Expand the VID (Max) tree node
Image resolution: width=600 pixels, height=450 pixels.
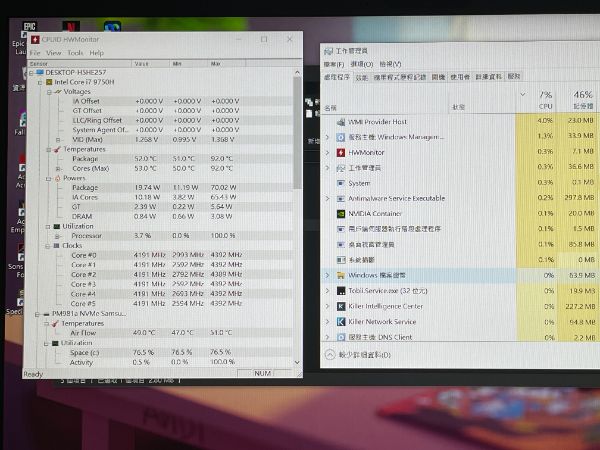[58, 140]
